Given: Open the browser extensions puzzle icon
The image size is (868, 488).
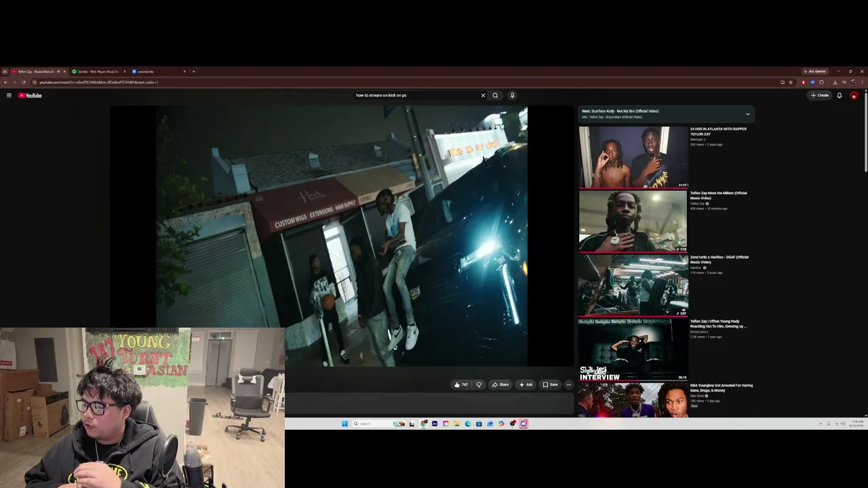Looking at the screenshot, I should [822, 82].
